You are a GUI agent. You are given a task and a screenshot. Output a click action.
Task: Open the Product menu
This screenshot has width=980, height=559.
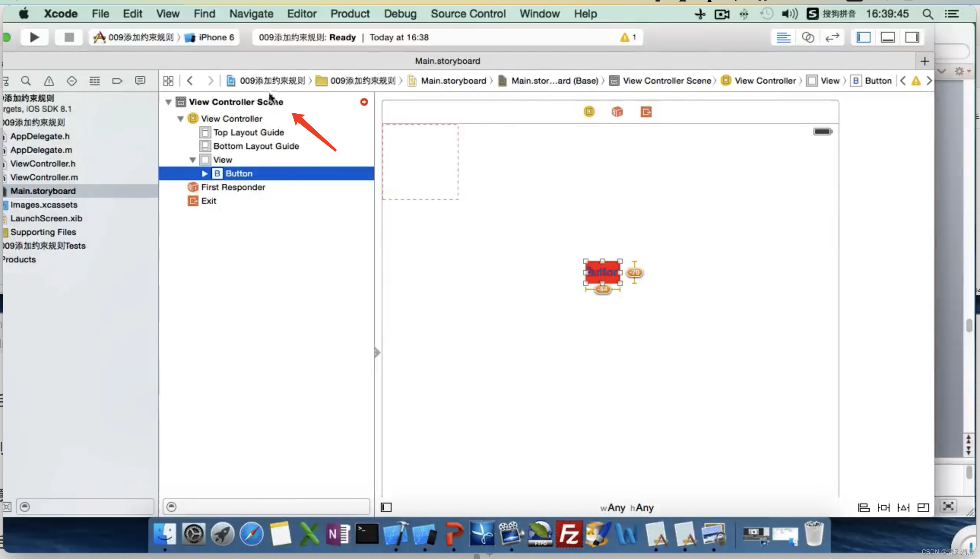point(350,14)
